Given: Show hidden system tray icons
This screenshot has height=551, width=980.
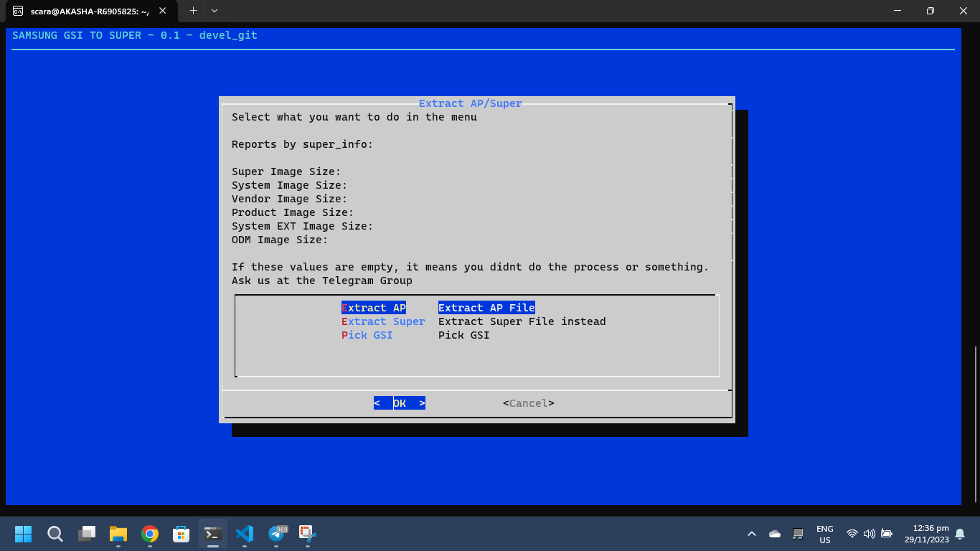Looking at the screenshot, I should click(752, 534).
